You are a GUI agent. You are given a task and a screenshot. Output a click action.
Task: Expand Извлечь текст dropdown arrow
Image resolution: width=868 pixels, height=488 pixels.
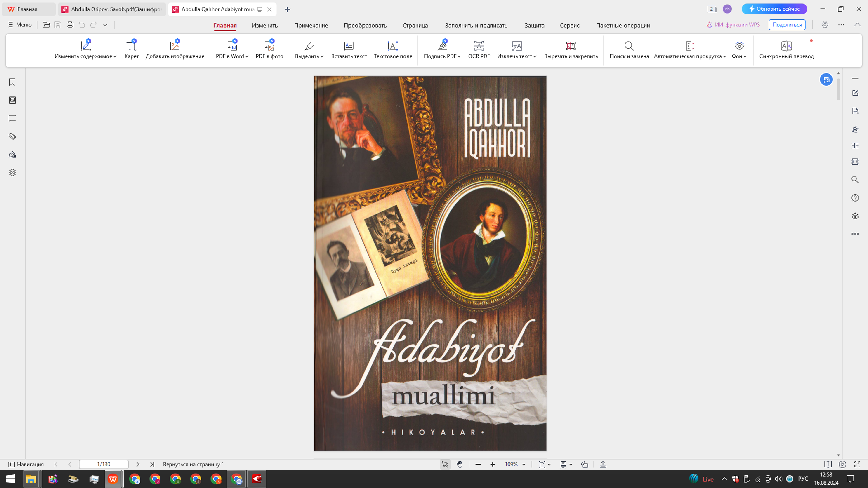[535, 56]
